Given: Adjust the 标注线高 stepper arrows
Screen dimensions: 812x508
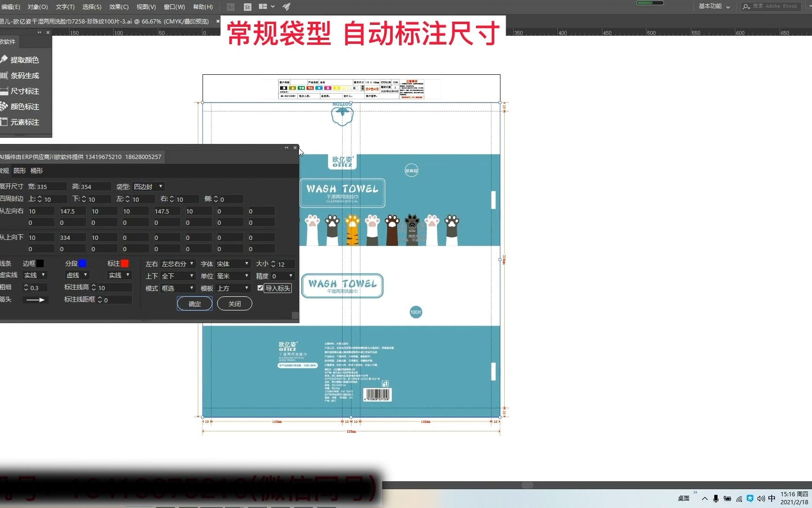Looking at the screenshot, I should pos(94,287).
